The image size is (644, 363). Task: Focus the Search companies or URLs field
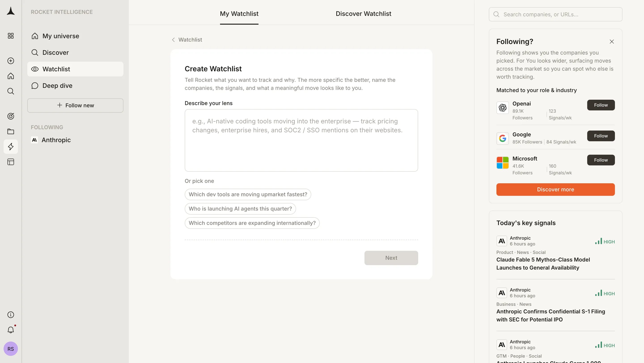[555, 14]
